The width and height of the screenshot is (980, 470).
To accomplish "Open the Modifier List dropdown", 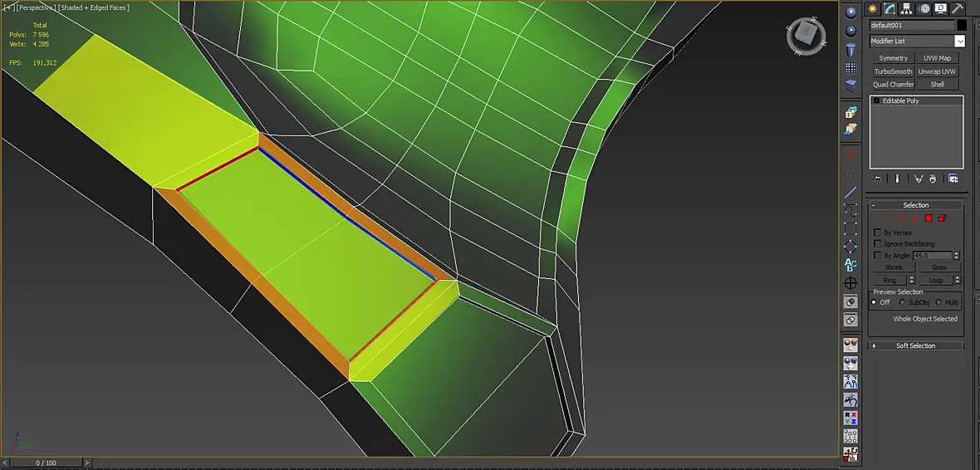I will pyautogui.click(x=917, y=42).
